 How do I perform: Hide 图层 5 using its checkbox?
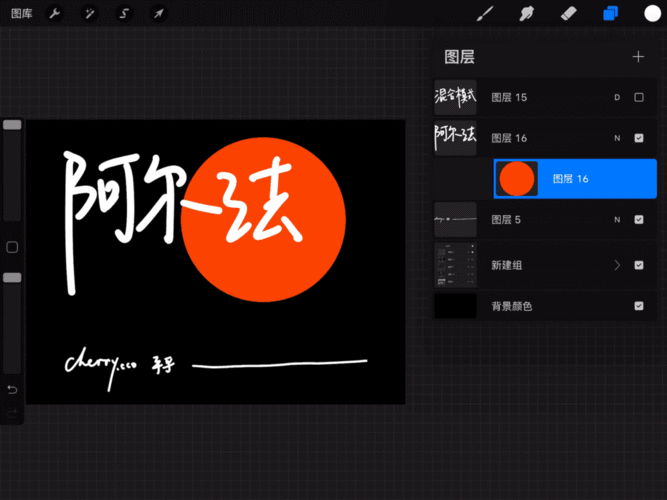tap(639, 219)
